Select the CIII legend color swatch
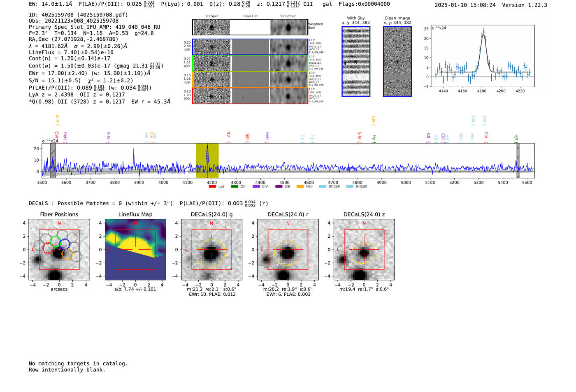Screen dimensions: 576x392 (x=279, y=186)
